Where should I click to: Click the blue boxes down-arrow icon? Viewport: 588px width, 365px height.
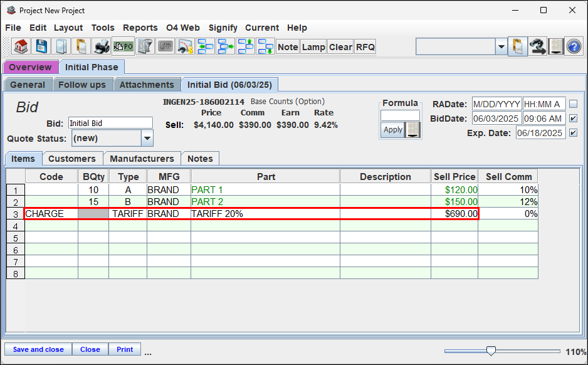coord(266,47)
